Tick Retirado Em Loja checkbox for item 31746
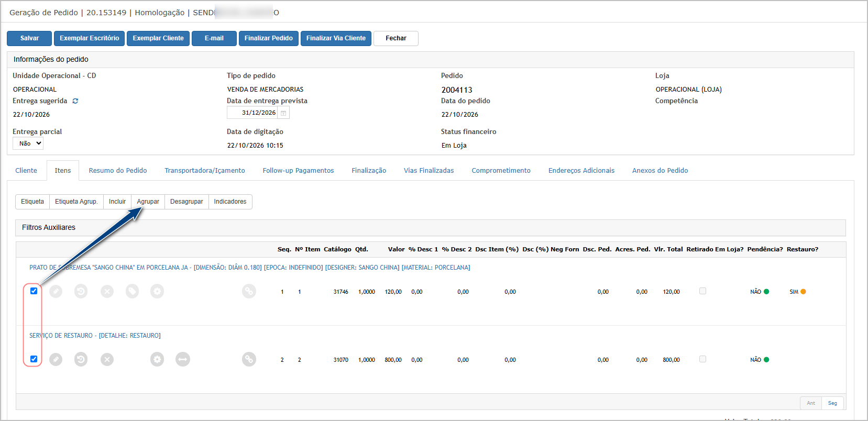This screenshot has height=421, width=868. 702,291
